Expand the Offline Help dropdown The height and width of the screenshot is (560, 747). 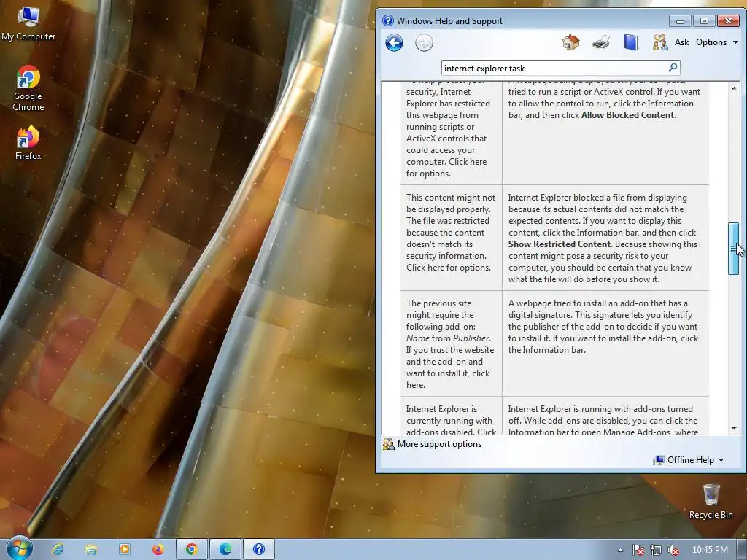(x=689, y=460)
